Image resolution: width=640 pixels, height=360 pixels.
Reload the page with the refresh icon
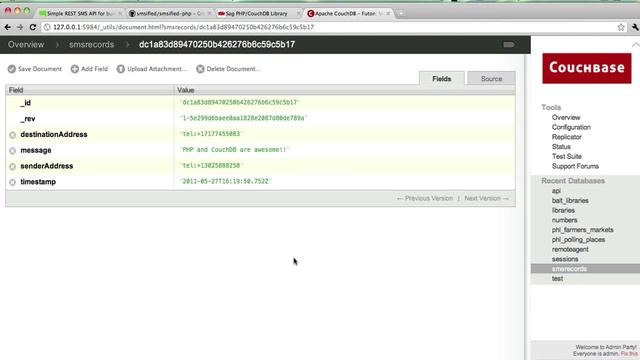pos(33,27)
